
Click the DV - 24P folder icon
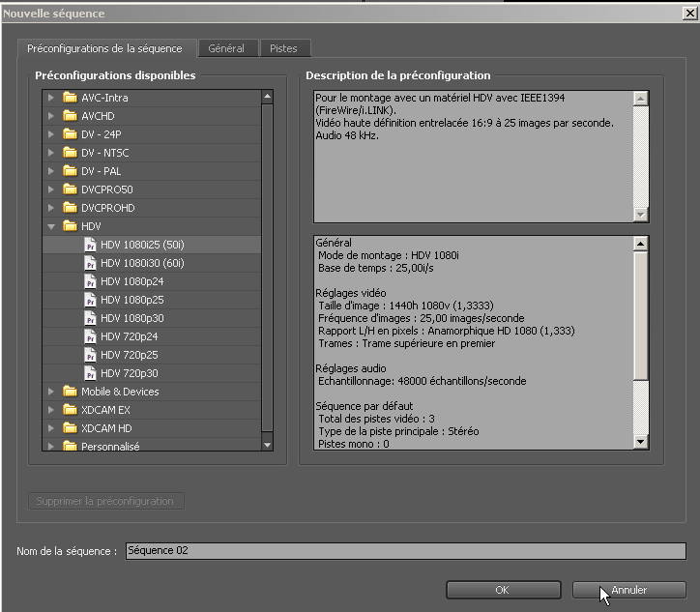pyautogui.click(x=70, y=134)
